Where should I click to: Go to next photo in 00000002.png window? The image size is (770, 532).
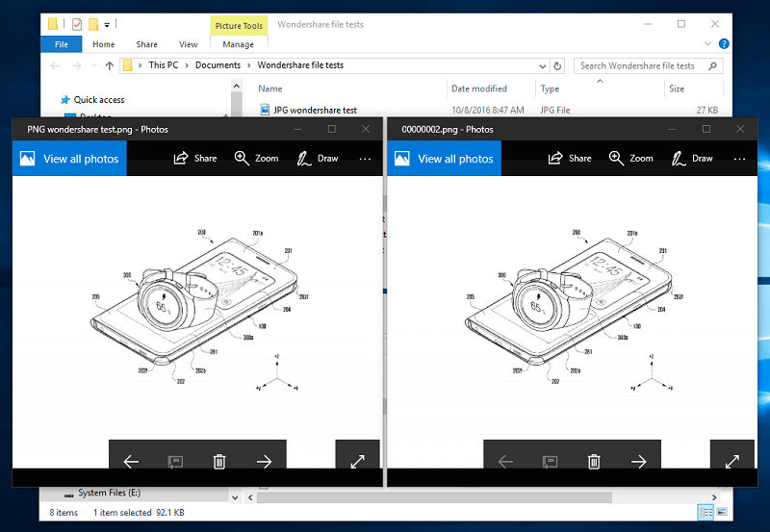pyautogui.click(x=638, y=462)
